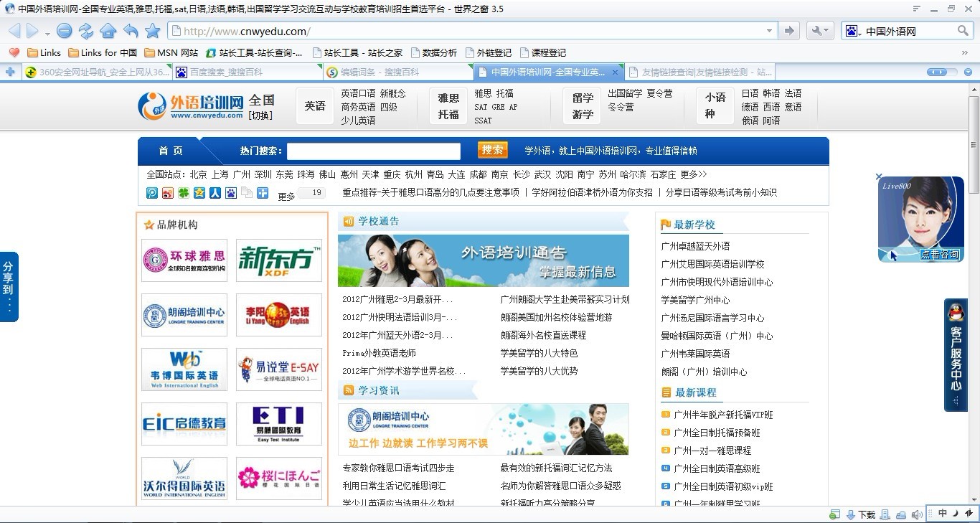The image size is (980, 523).
Task: Switch to the 360安全网址导航 tab
Action: (x=97, y=72)
